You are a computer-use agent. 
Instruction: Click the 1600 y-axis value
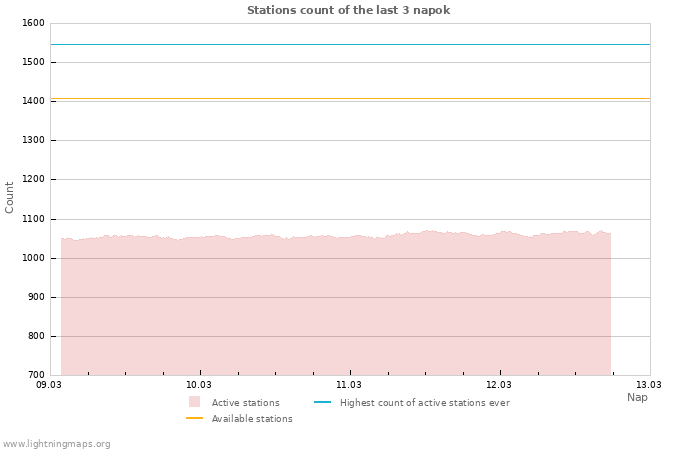(33, 23)
